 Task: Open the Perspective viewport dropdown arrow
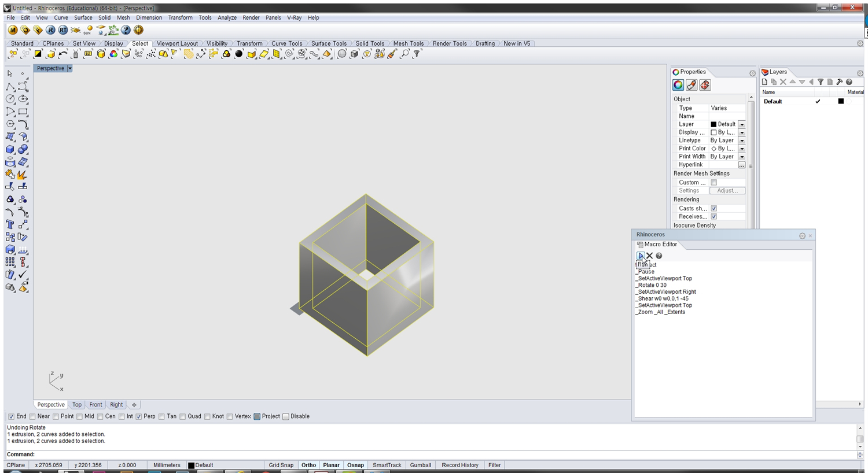(x=69, y=68)
